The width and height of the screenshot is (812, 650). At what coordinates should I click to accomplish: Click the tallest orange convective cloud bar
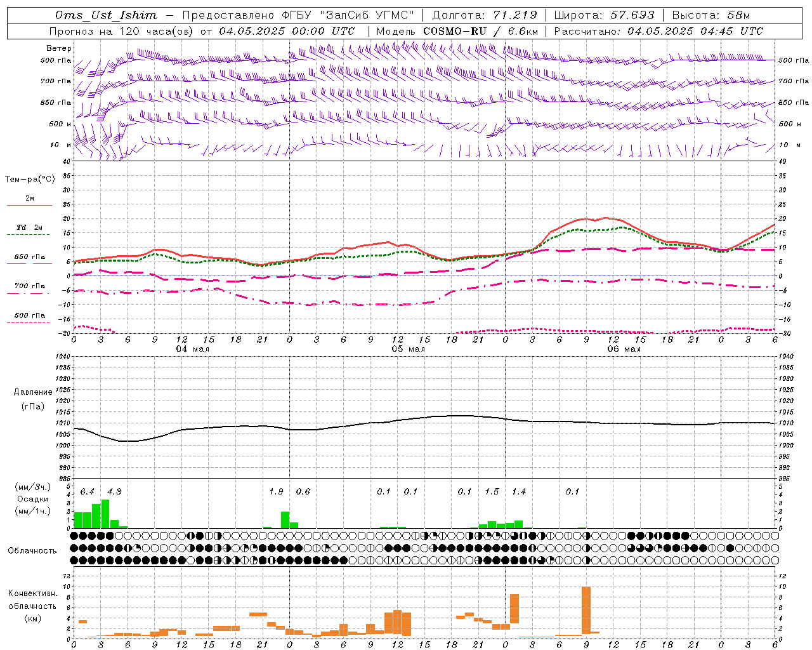[586, 610]
